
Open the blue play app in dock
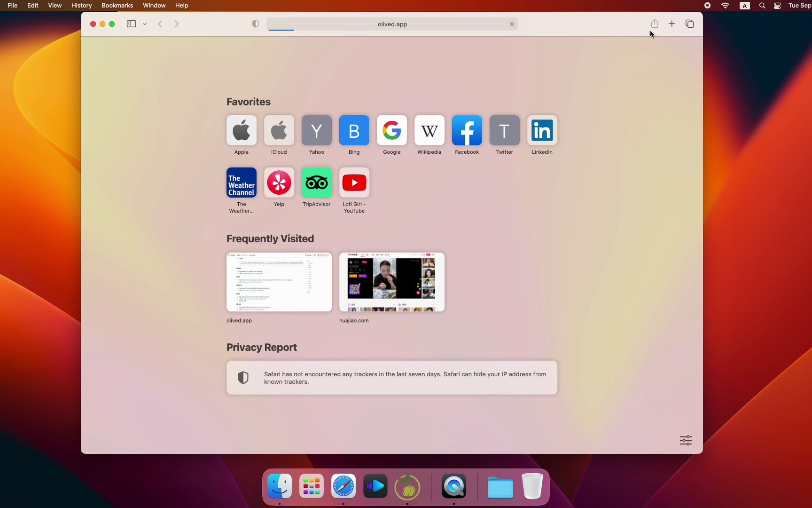pyautogui.click(x=375, y=486)
